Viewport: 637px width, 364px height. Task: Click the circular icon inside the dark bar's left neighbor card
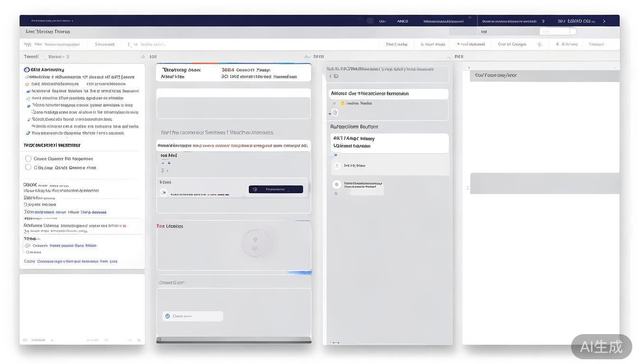pos(164,192)
